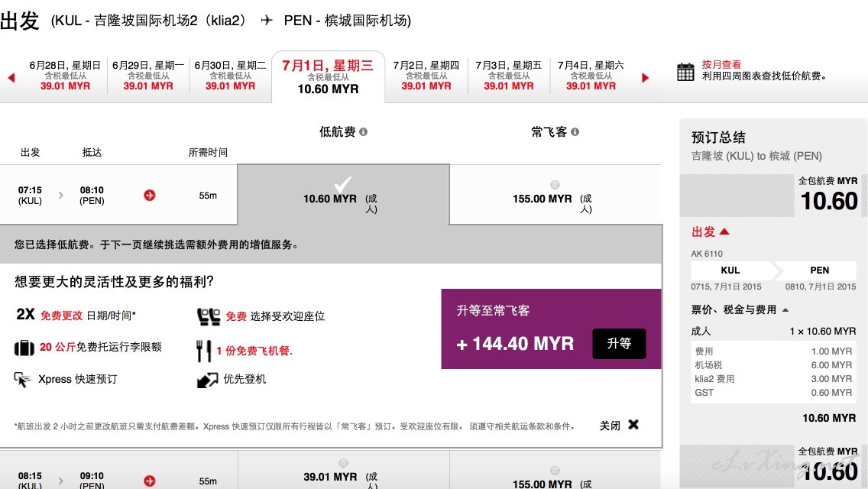This screenshot has width=868, height=489.
Task: Click the next dates red arrow
Action: (645, 77)
